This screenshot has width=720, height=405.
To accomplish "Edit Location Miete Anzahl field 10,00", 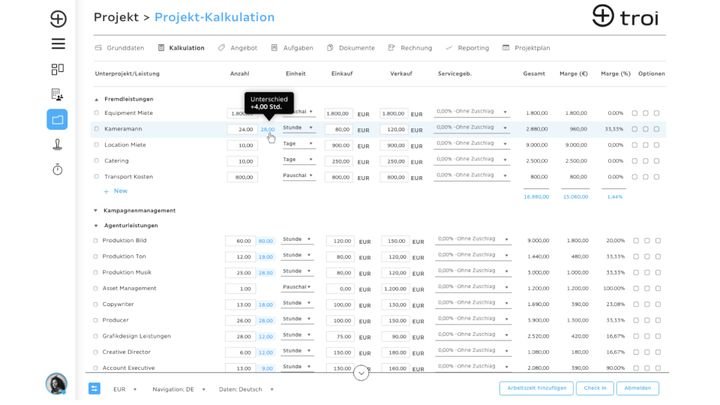I will (242, 145).
